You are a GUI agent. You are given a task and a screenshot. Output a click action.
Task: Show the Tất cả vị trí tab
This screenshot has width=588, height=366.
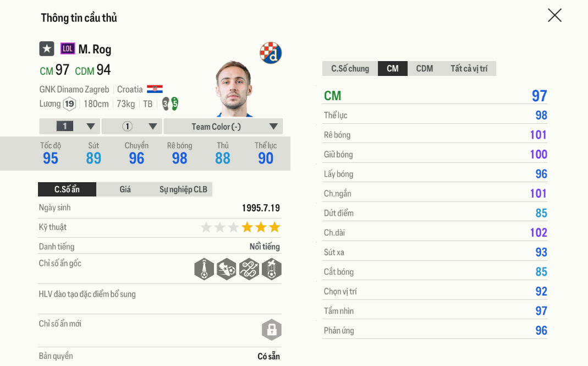(x=469, y=69)
